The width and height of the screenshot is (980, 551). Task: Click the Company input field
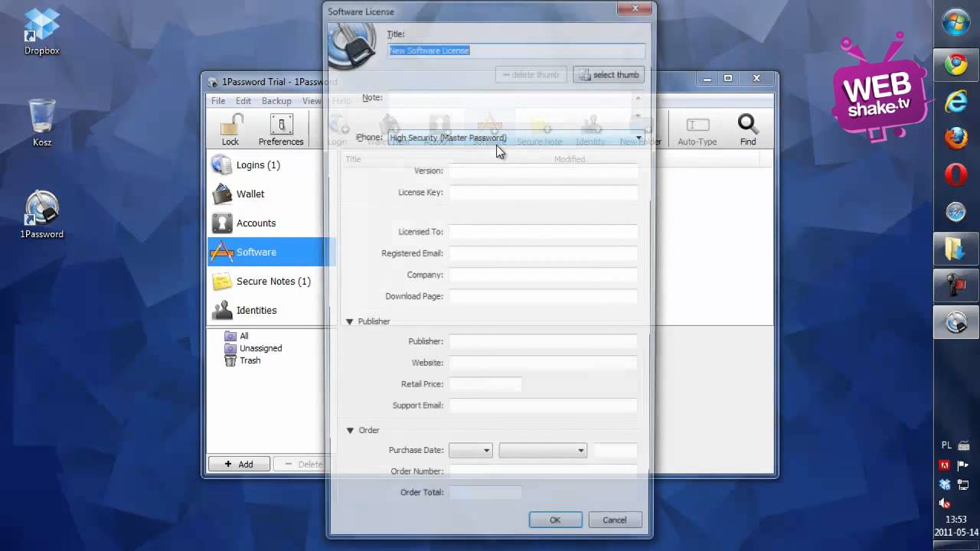pos(543,274)
